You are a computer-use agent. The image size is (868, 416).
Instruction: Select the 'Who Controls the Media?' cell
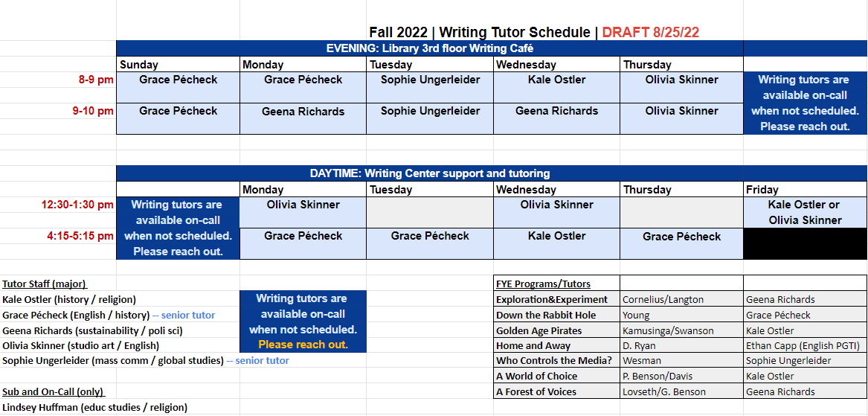click(x=553, y=360)
